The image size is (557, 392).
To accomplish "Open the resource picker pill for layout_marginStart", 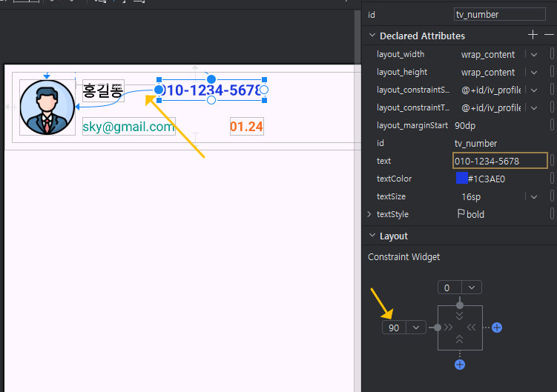I will 552,125.
